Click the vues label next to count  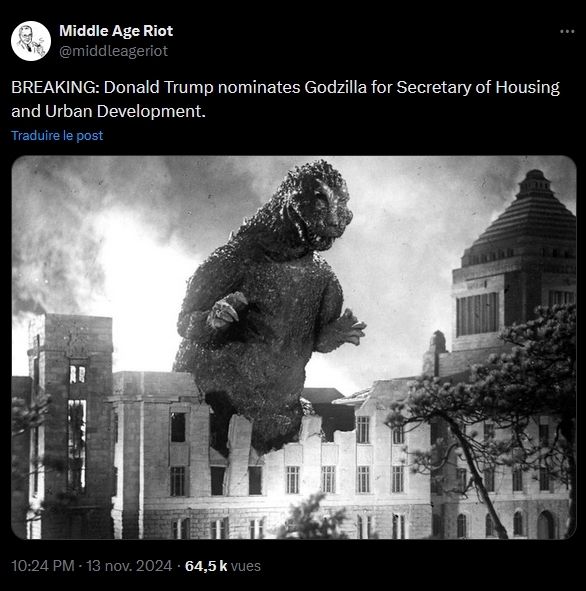click(x=245, y=566)
